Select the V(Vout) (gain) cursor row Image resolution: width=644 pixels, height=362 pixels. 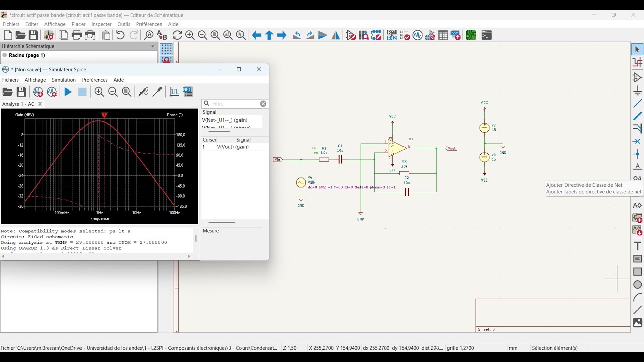click(x=234, y=147)
